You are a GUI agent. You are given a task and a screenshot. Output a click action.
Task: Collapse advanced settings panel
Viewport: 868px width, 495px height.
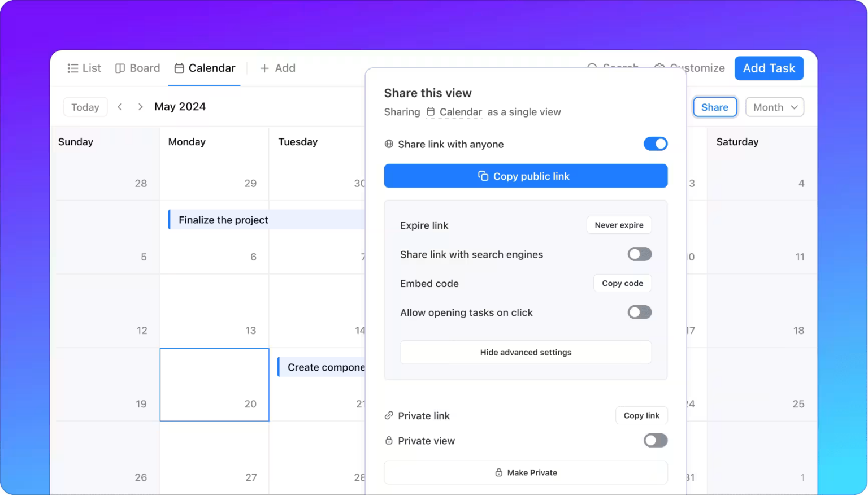click(x=525, y=352)
